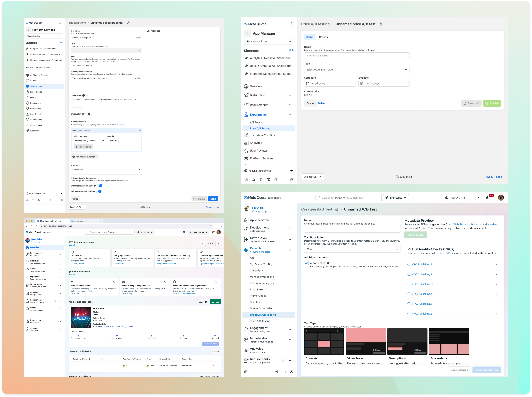This screenshot has width=532, height=397.
Task: Switch to the Account center browser tab
Action: point(80,221)
